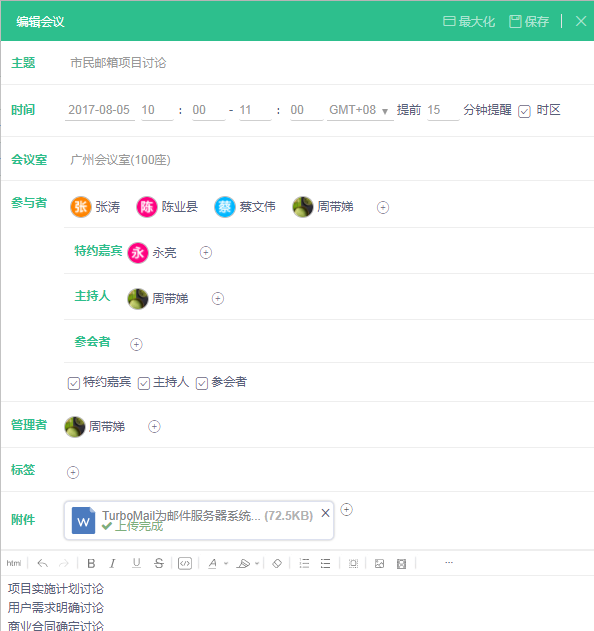
Task: Select participant 张涛 avatar
Action: coord(81,207)
